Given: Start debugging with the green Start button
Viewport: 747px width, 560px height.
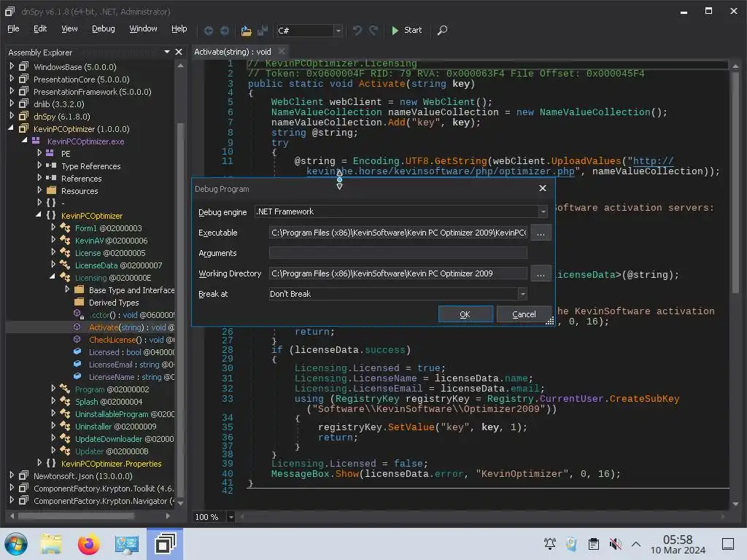Looking at the screenshot, I should click(406, 30).
